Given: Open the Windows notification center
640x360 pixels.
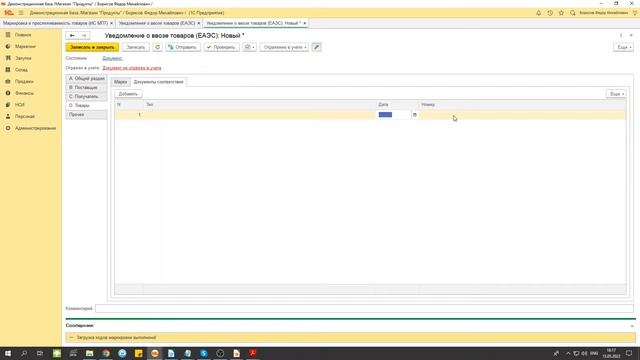Looking at the screenshot, I should coord(629,353).
